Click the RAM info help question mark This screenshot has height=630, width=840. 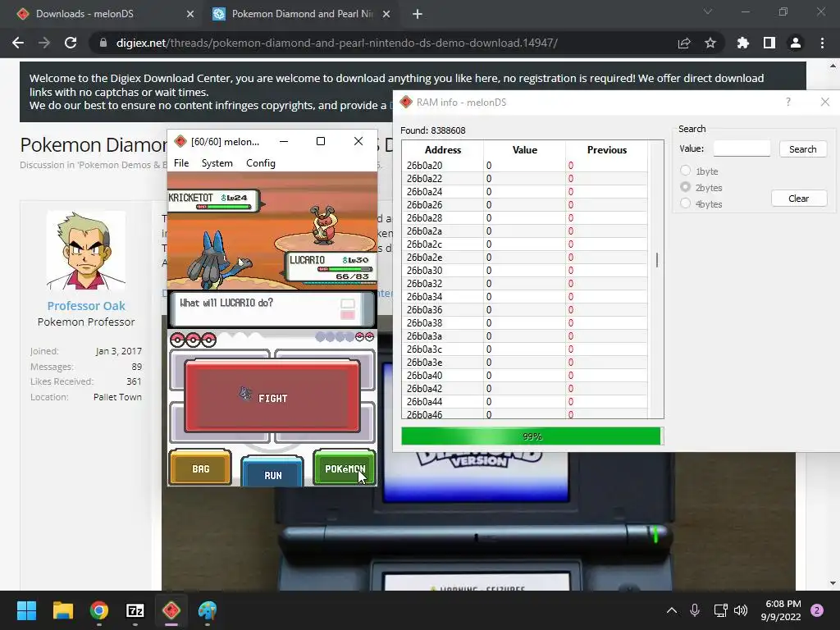pos(788,102)
